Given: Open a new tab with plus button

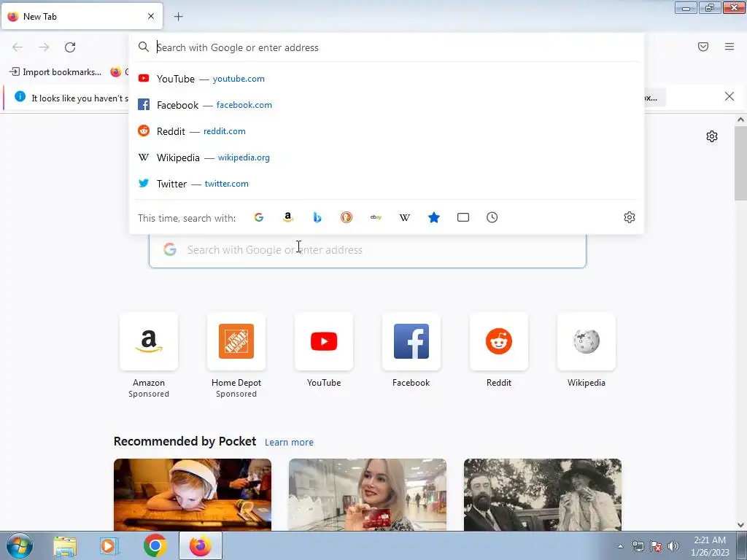Looking at the screenshot, I should coord(178,17).
